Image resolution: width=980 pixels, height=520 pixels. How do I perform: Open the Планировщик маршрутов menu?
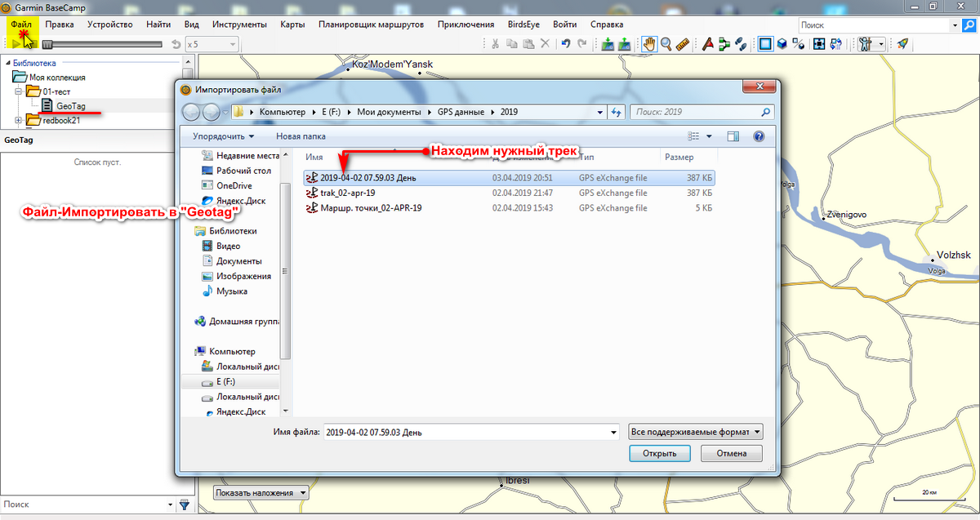[x=372, y=24]
